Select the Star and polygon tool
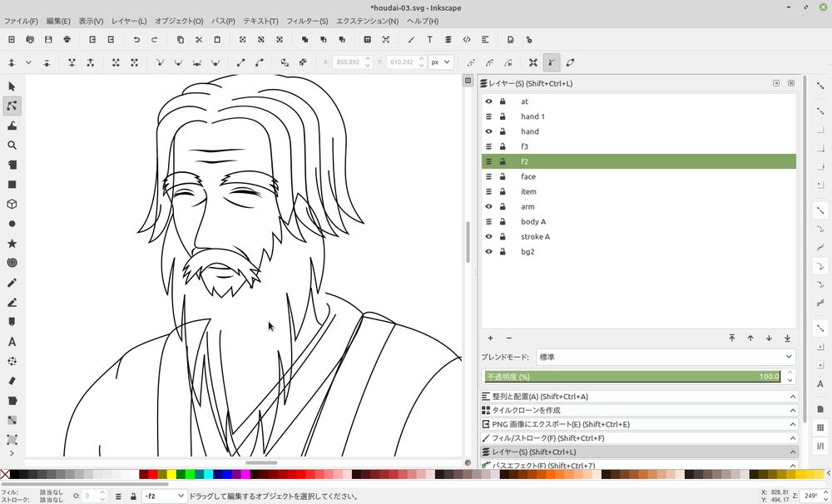The height and width of the screenshot is (504, 832). tap(12, 244)
